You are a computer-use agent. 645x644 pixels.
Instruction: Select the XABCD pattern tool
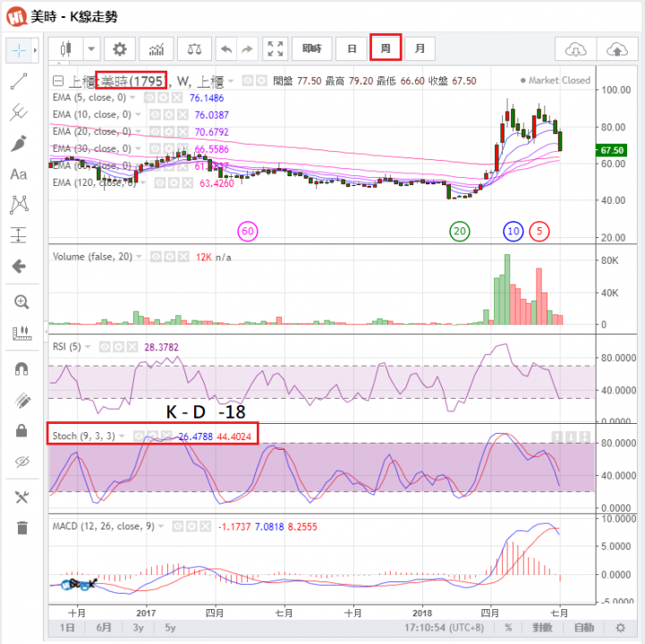pyautogui.click(x=19, y=205)
